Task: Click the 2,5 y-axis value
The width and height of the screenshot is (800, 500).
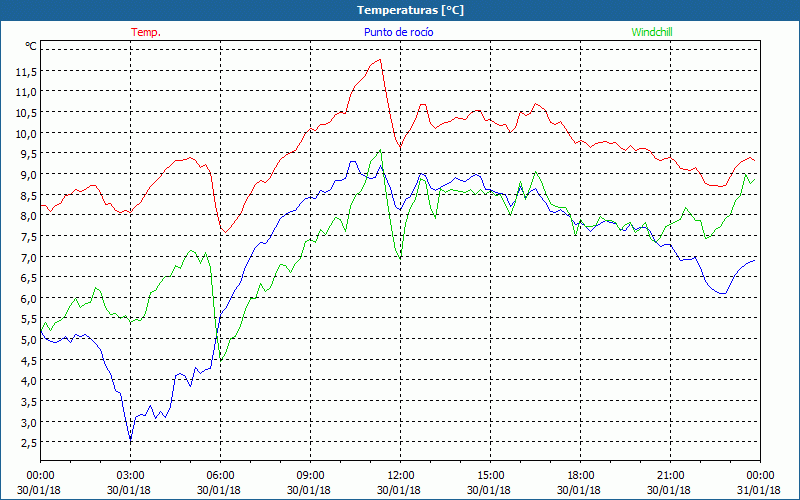Action: pyautogui.click(x=29, y=444)
